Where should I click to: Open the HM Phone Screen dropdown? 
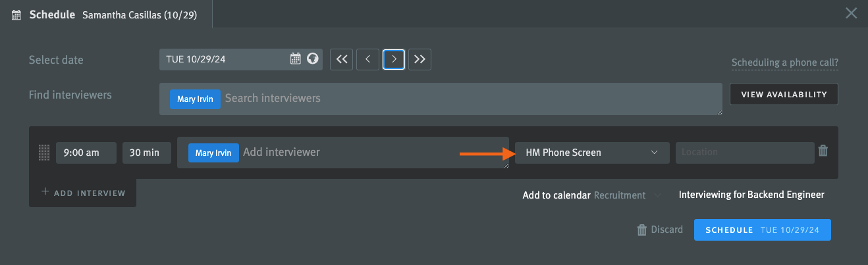592,153
